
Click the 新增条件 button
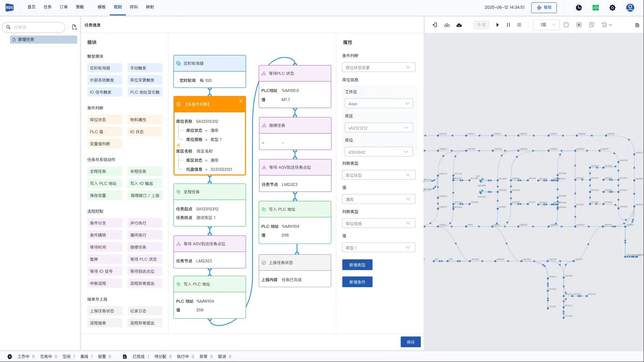coord(357,282)
